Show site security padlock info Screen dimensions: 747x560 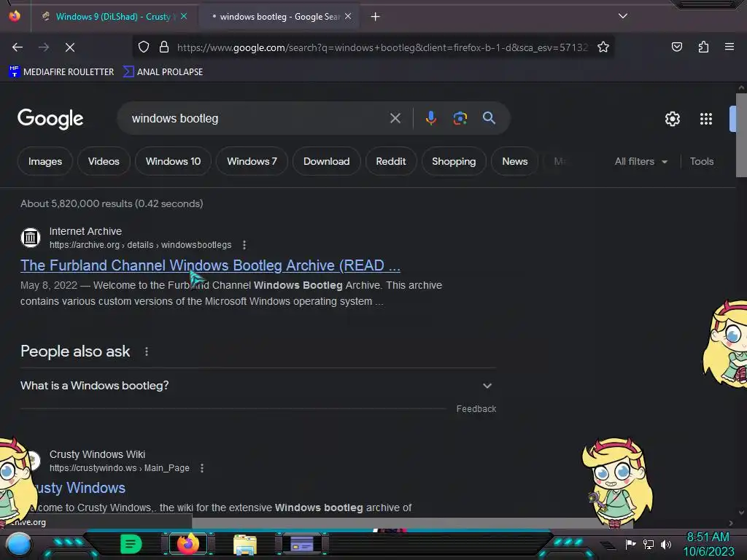point(164,47)
